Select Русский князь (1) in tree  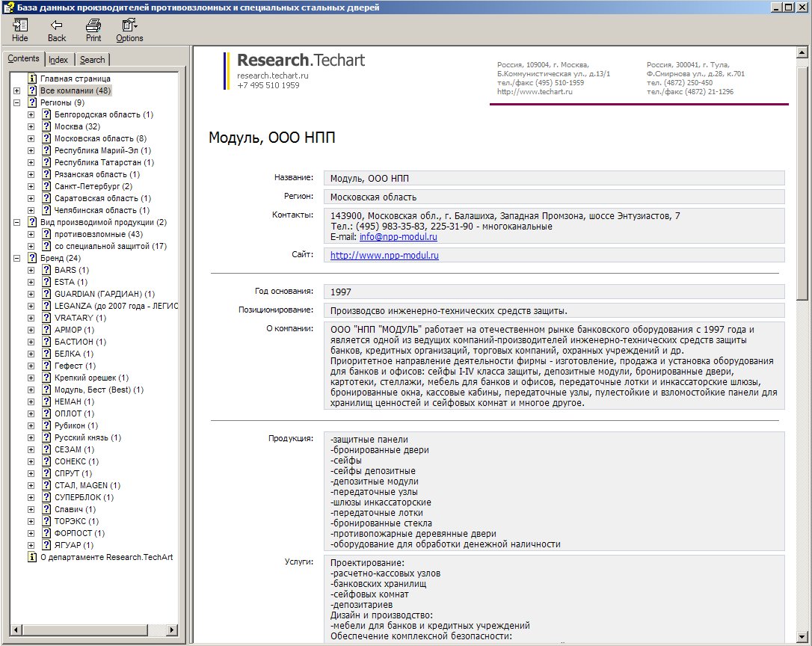pos(87,437)
